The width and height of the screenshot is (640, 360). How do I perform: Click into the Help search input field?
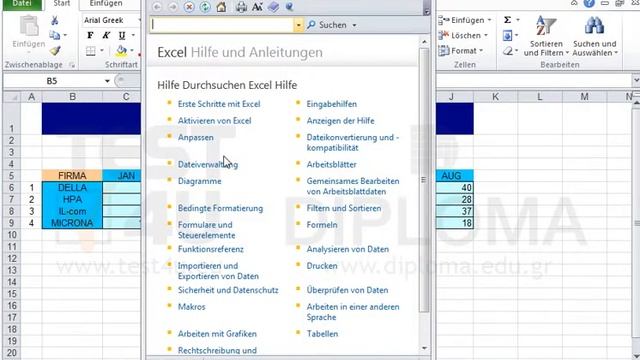point(222,25)
